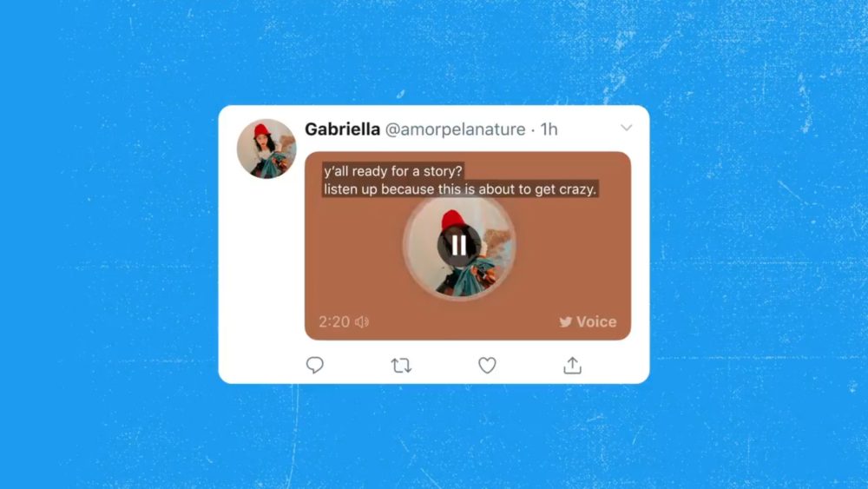This screenshot has height=489, width=868.
Task: Click the 2:20 duration label
Action: pos(334,321)
